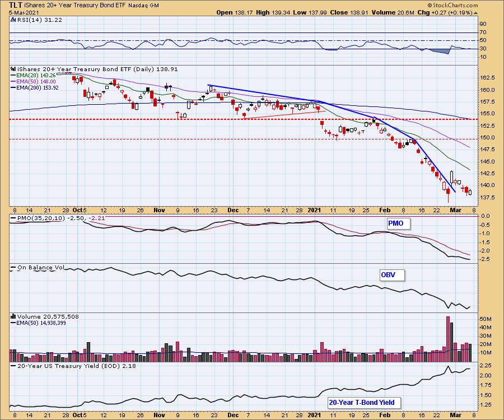Click the RSI indicator line icon

pyautogui.click(x=13, y=20)
